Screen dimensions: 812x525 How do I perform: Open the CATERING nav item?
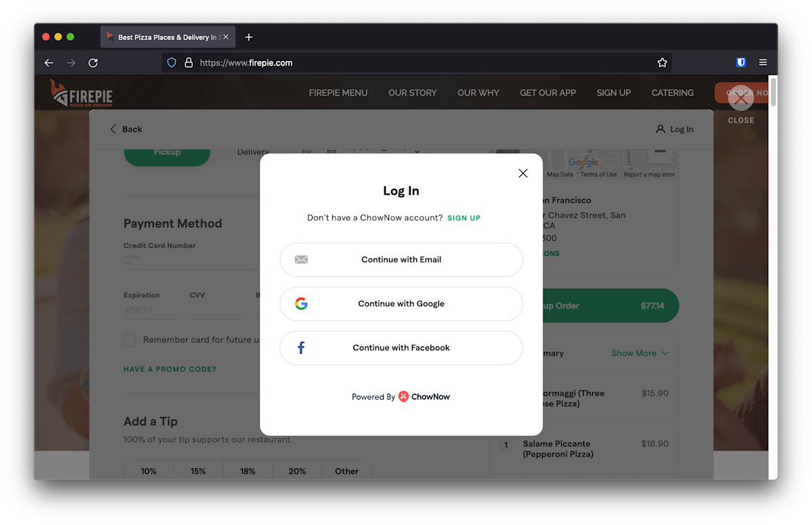click(672, 93)
